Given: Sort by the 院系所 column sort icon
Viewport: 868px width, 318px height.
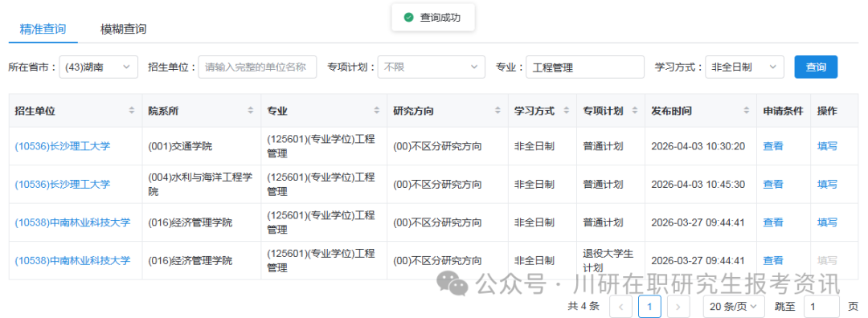Looking at the screenshot, I should [x=250, y=111].
